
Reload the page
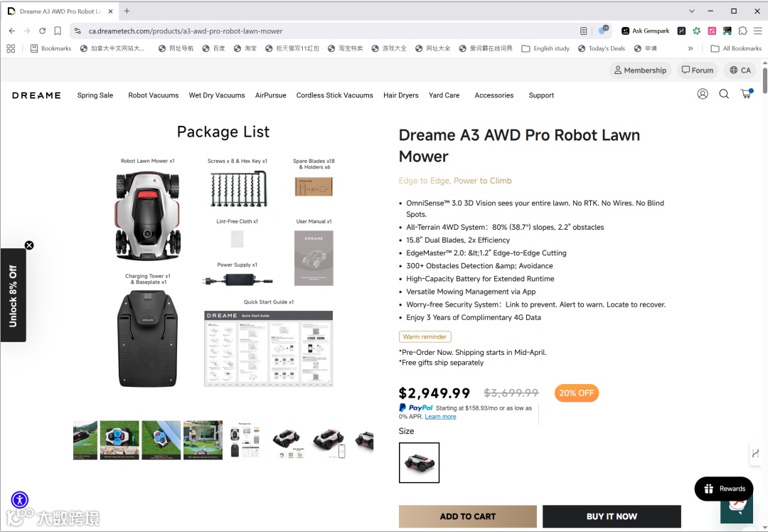[42, 31]
